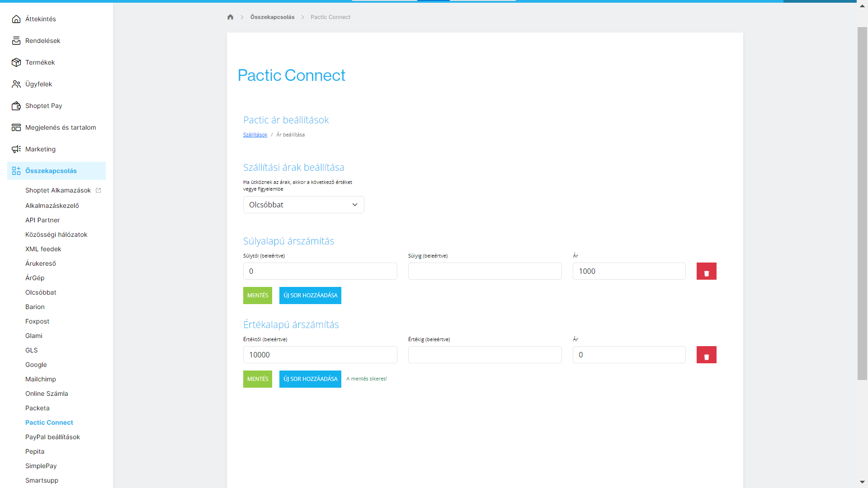Add new row to value-based pricing
Image resolution: width=868 pixels, height=488 pixels.
310,379
